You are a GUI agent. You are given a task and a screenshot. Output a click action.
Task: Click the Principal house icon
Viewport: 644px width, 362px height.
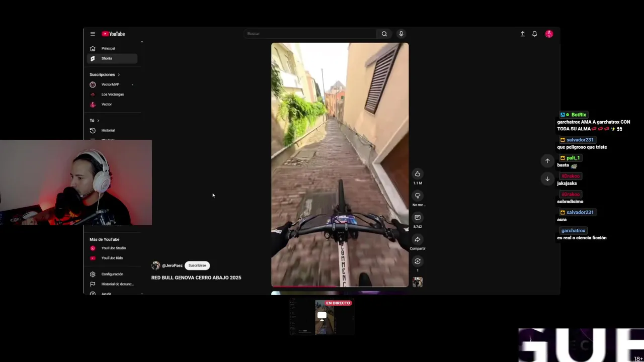click(93, 48)
